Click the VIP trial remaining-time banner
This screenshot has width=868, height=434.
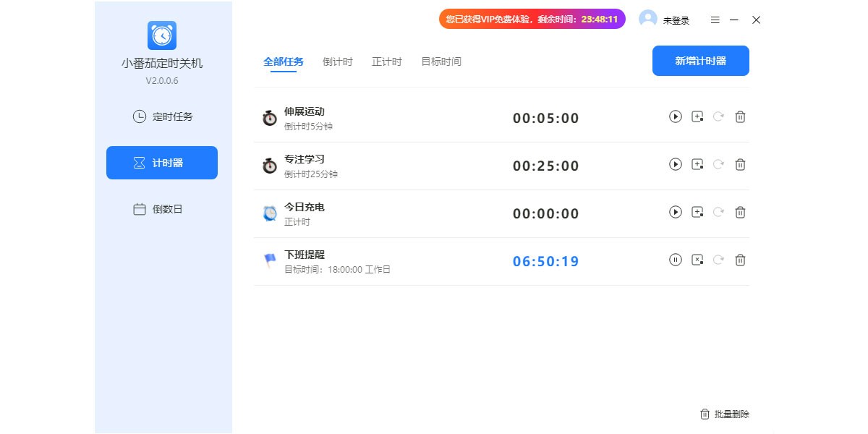(x=532, y=19)
